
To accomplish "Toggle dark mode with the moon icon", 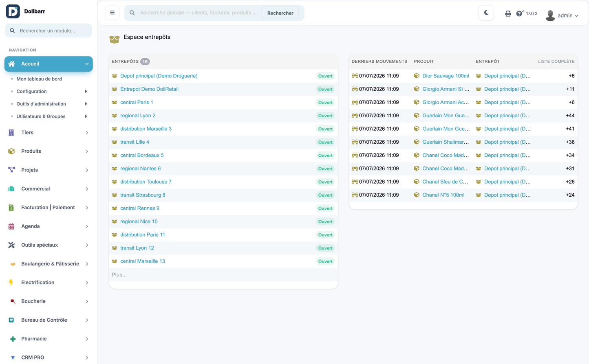I will point(486,13).
